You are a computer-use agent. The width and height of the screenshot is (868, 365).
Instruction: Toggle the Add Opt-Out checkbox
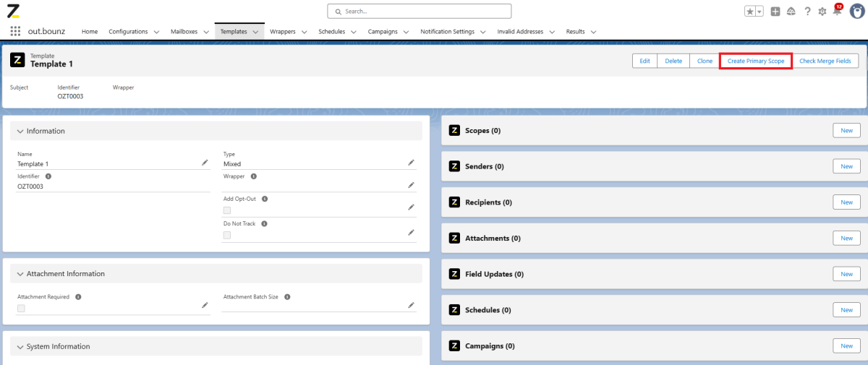click(227, 210)
